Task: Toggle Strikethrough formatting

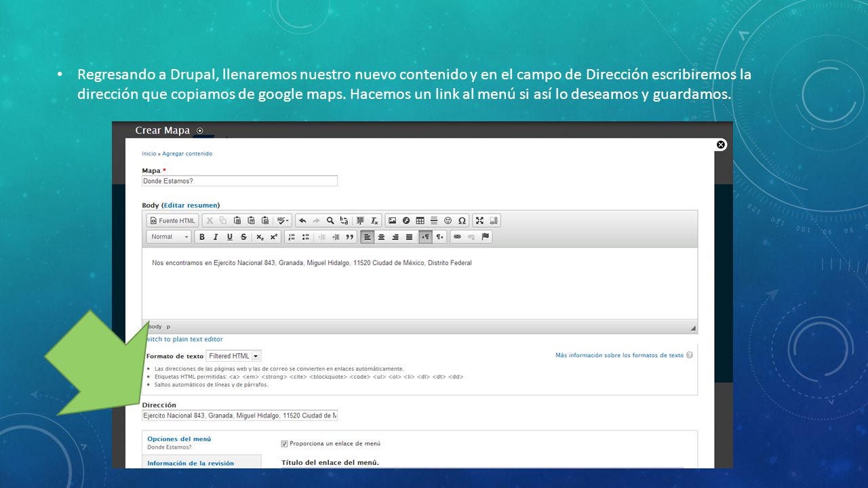Action: click(243, 237)
